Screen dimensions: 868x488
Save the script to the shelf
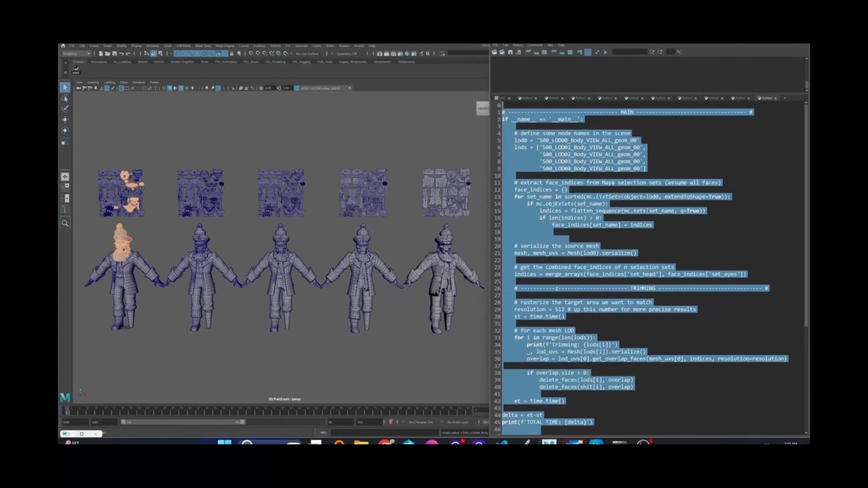point(518,52)
